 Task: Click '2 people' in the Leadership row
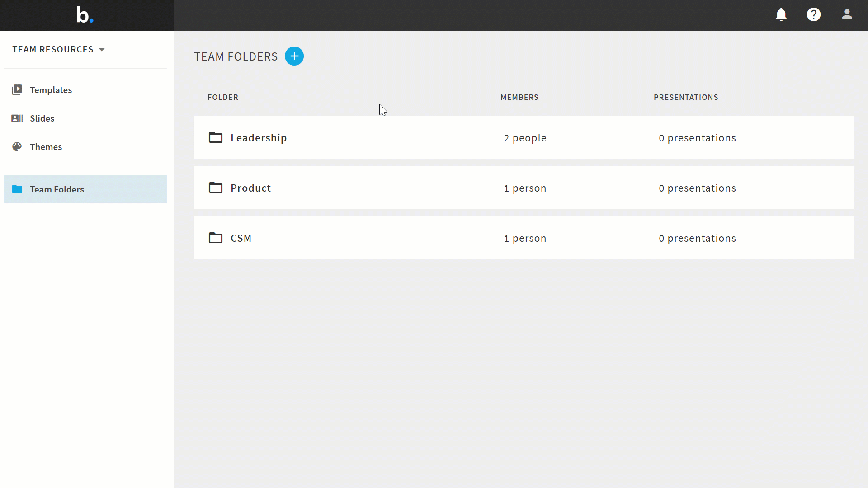[x=525, y=138]
